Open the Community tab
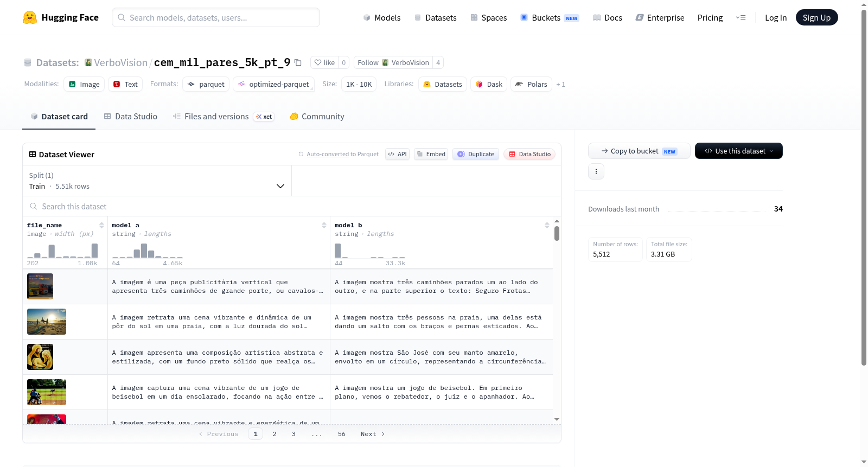Screen dimensions: 868x467 317,116
